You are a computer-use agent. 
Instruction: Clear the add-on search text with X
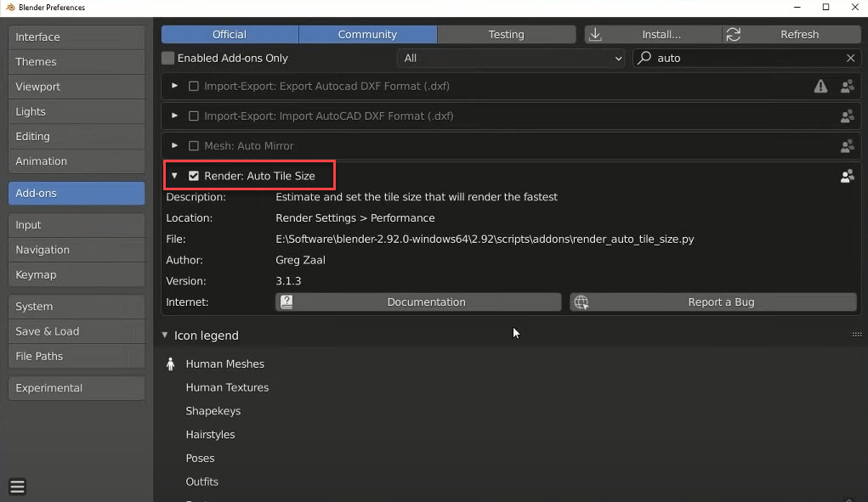(850, 58)
